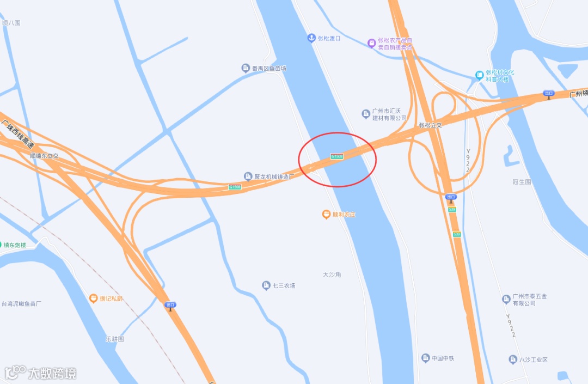Click the 广州杰泰五金有限公司 marker icon
This screenshot has height=384, width=588.
506,299
